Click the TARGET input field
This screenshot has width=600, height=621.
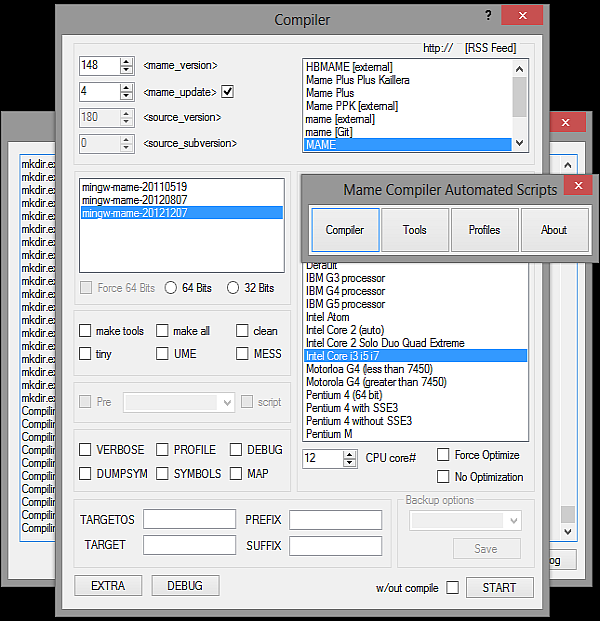click(189, 545)
